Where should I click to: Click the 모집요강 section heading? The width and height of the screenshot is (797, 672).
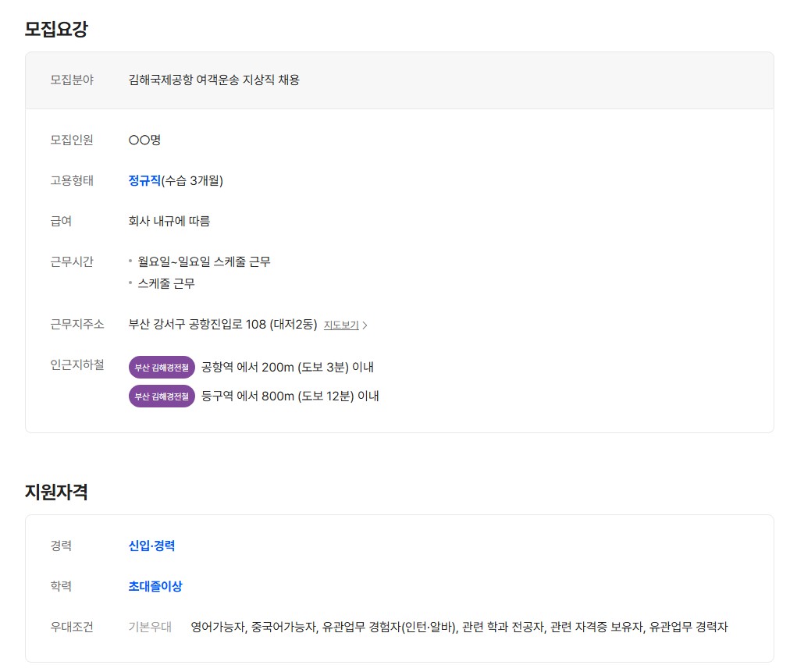click(x=56, y=30)
